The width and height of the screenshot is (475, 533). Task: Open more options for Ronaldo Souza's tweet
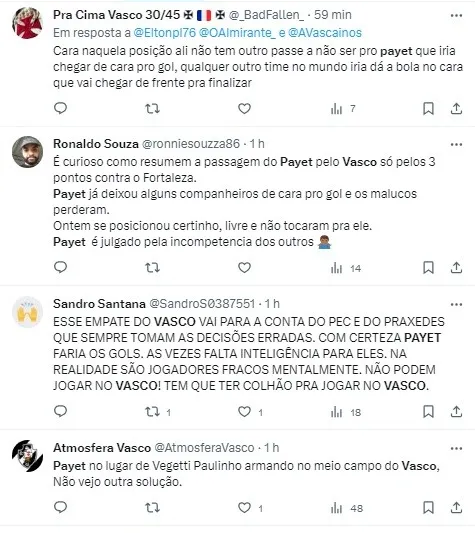[456, 144]
